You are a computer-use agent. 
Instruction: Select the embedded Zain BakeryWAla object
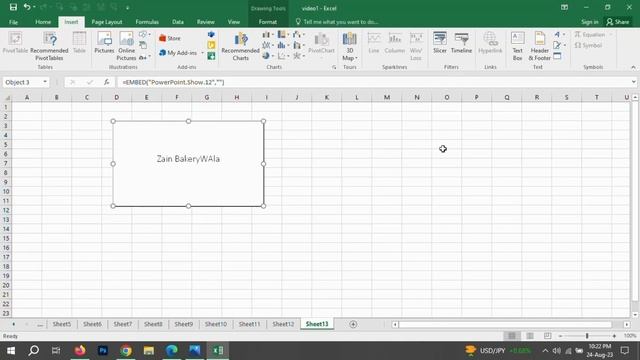tap(188, 163)
